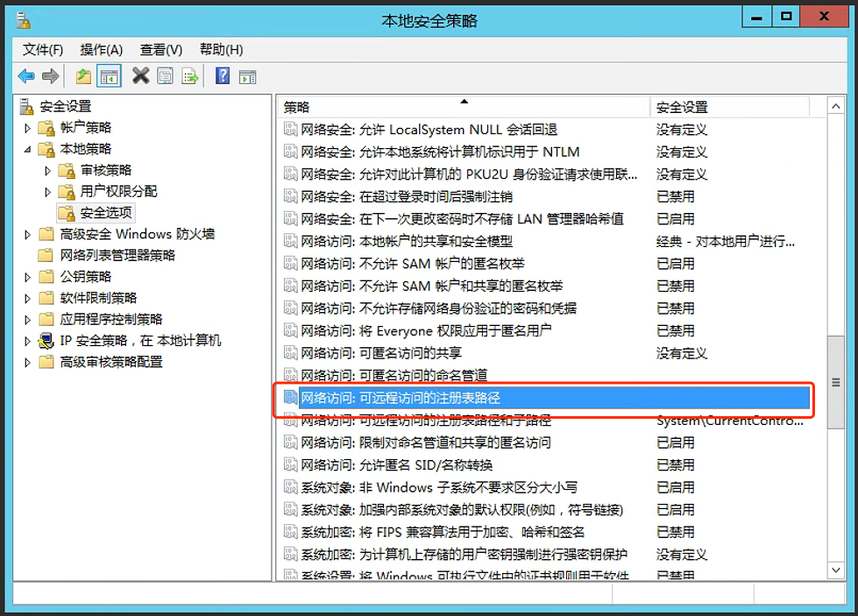Screen dimensions: 858x616
Task: Toggle the Show/Hide action pane icon
Action: click(247, 76)
